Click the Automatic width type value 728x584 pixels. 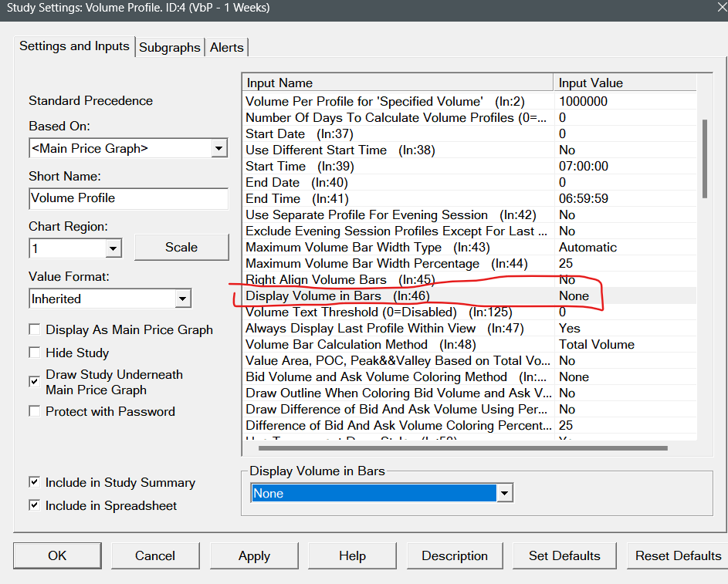[587, 247]
